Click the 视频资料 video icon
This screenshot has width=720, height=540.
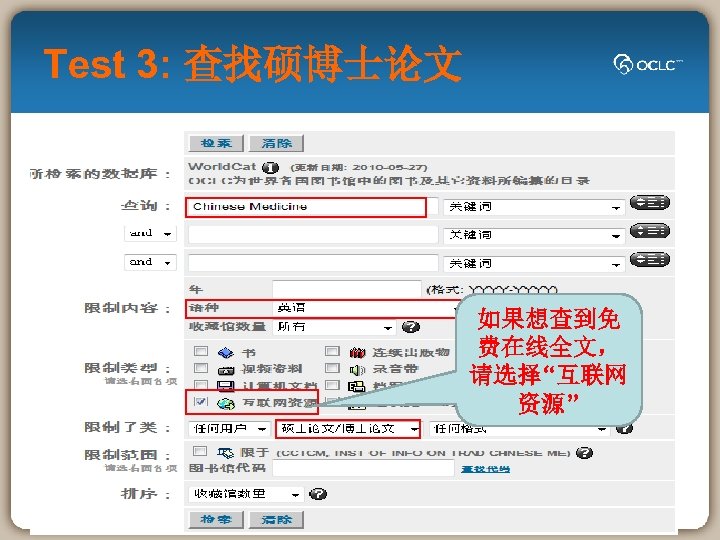coord(225,370)
